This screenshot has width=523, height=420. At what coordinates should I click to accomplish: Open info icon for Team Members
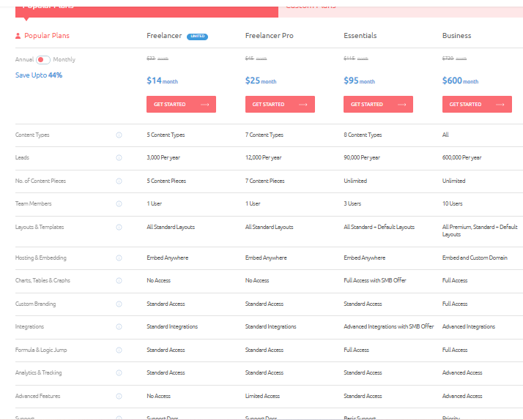119,203
